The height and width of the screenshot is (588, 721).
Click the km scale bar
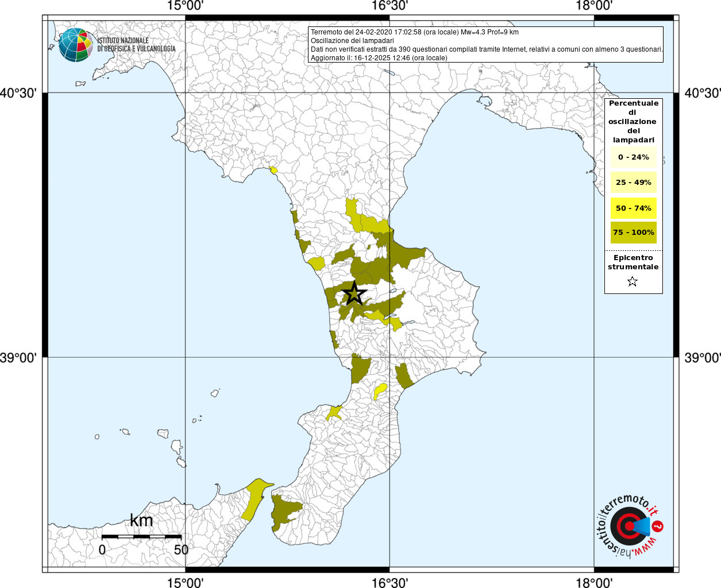click(x=141, y=536)
